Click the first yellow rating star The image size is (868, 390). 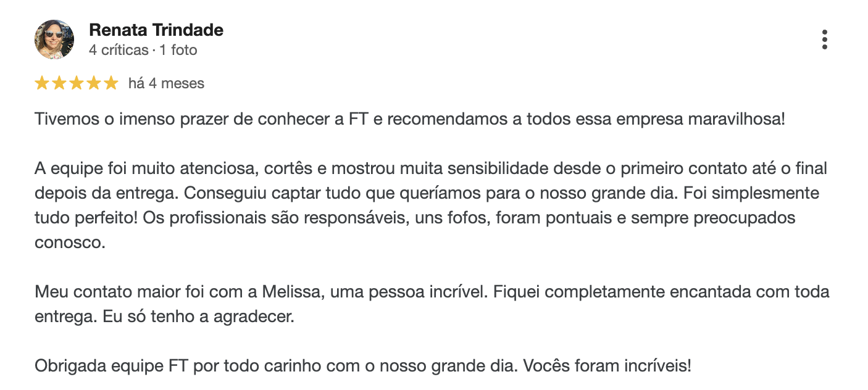[42, 83]
